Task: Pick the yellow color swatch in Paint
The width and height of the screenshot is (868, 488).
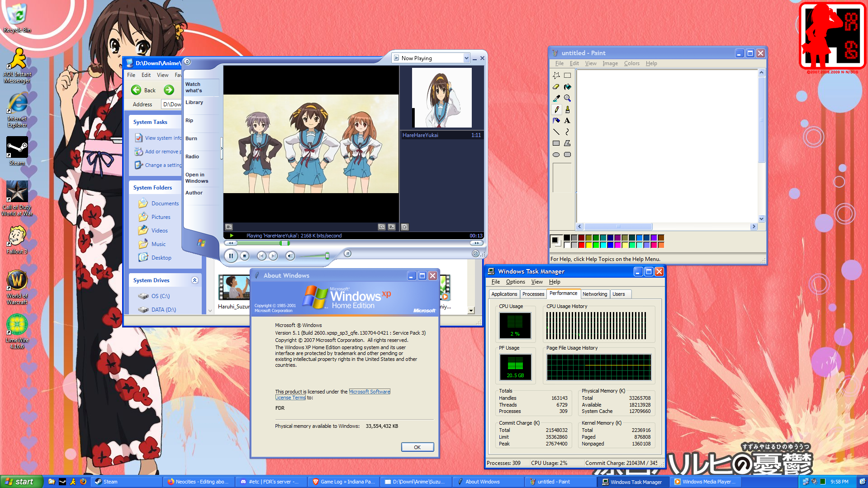Action: click(588, 245)
